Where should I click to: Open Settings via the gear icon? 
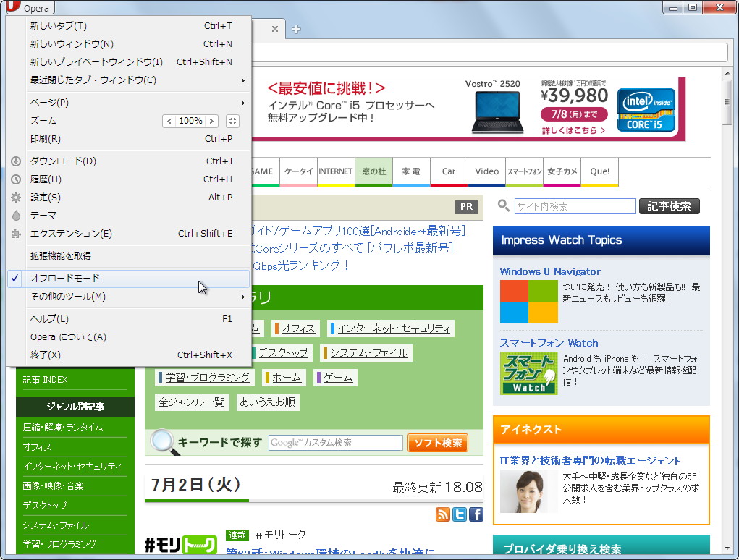click(16, 197)
